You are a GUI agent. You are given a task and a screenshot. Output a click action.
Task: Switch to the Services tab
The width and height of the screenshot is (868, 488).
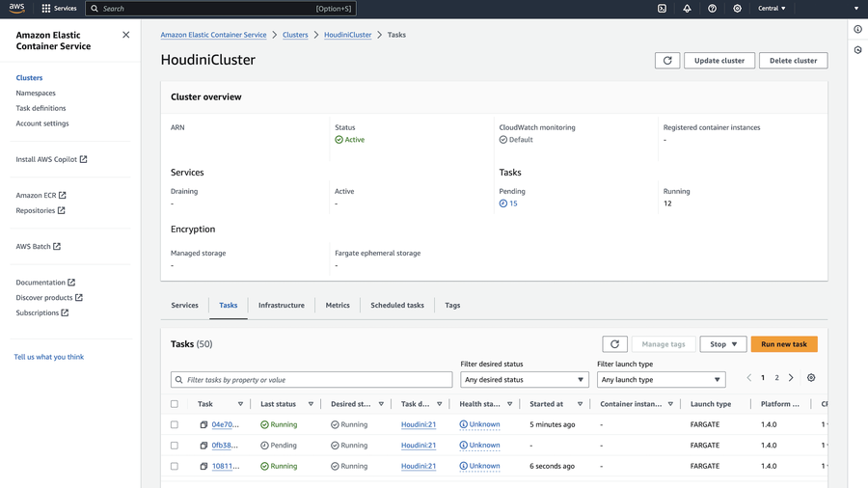184,306
